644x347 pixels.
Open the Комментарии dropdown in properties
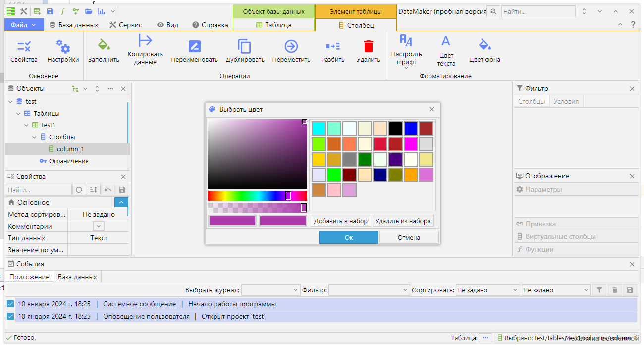coord(99,226)
